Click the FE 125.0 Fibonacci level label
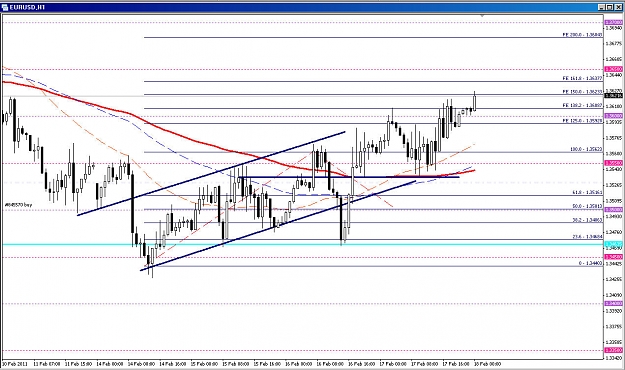 [582, 120]
